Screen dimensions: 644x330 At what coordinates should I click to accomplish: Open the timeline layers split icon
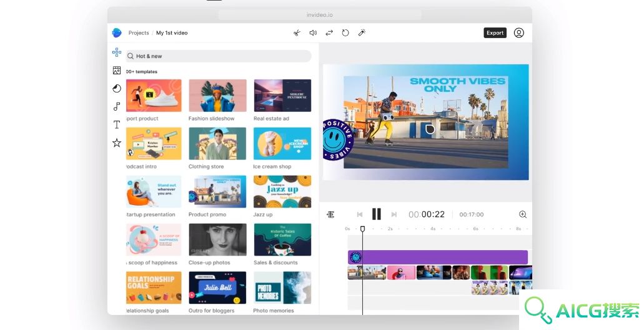[x=330, y=214]
